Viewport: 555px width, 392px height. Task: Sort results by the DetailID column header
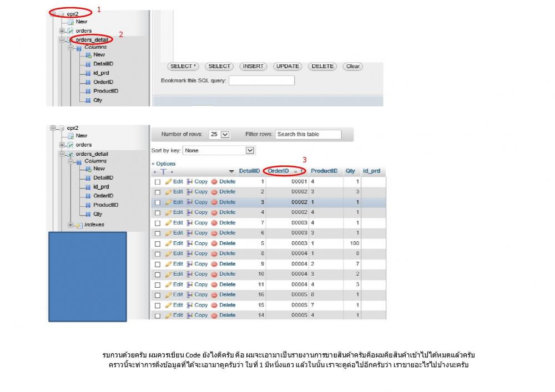coord(249,171)
